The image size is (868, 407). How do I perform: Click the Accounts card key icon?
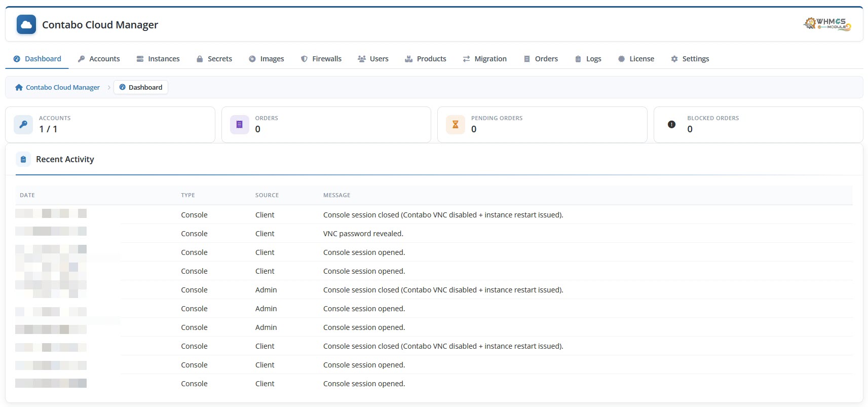point(23,124)
